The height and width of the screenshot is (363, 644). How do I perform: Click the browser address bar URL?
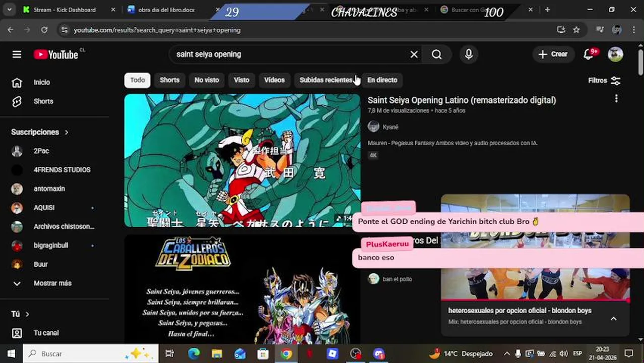[x=157, y=30]
